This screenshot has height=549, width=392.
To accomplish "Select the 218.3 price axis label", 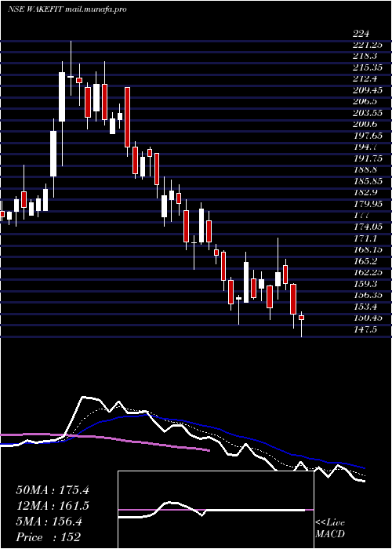I will (365, 56).
